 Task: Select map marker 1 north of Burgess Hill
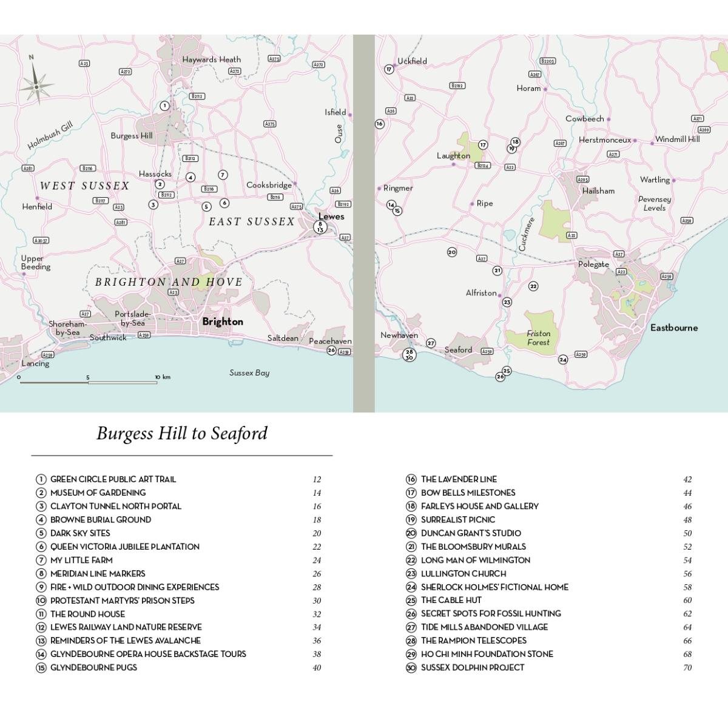click(x=164, y=106)
